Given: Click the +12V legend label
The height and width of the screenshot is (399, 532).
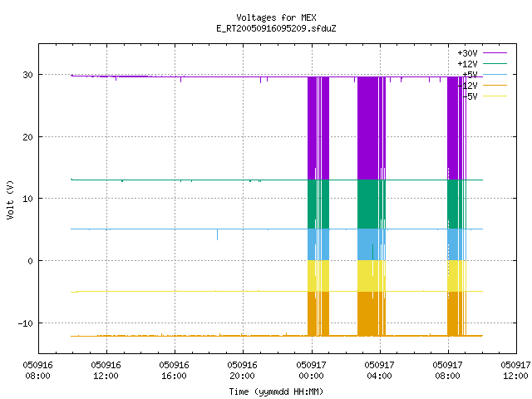Looking at the screenshot, I should pos(467,64).
